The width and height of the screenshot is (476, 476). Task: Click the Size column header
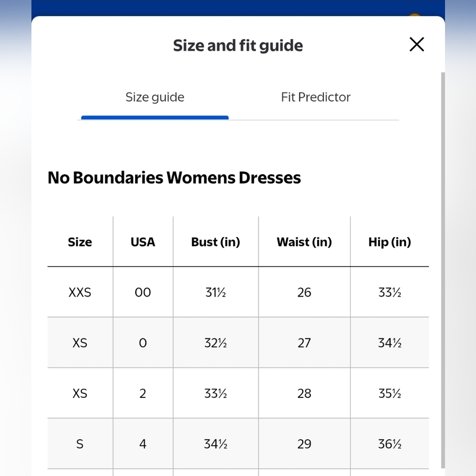click(x=80, y=242)
